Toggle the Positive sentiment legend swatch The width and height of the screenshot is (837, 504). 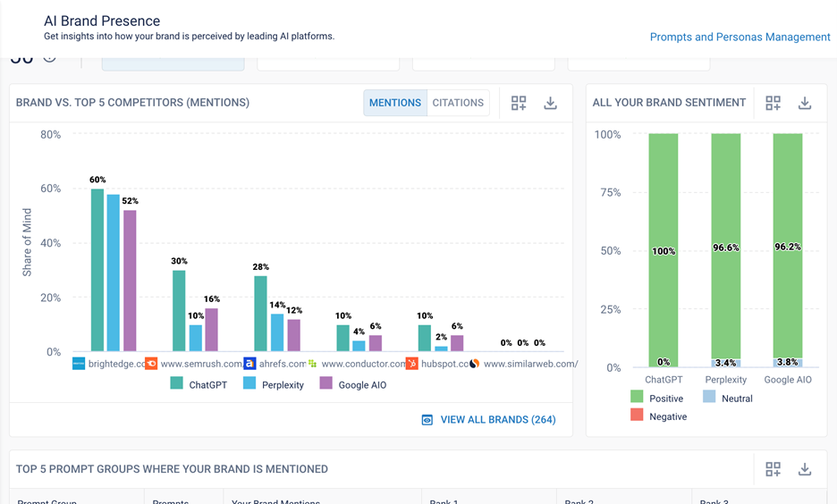(x=637, y=397)
